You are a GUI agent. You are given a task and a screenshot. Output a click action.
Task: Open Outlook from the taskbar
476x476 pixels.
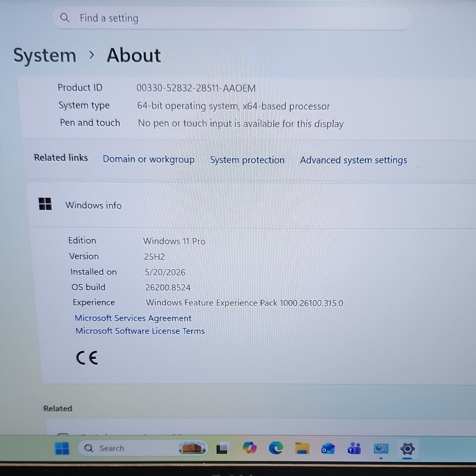(x=328, y=449)
